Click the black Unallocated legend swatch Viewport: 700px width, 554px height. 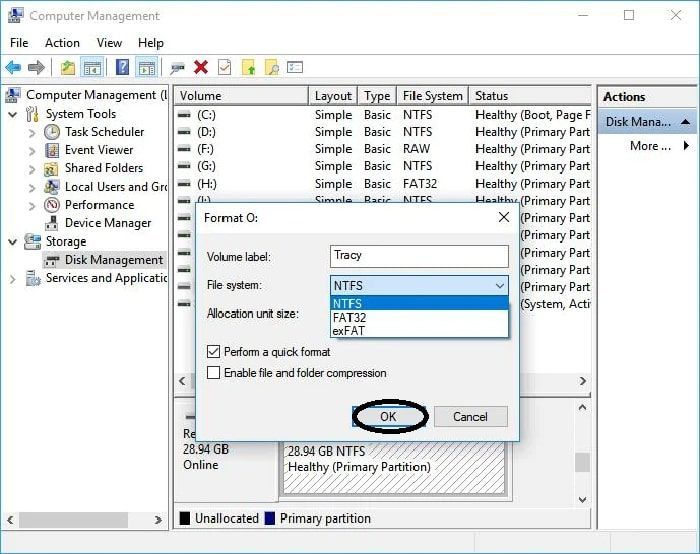pyautogui.click(x=184, y=518)
